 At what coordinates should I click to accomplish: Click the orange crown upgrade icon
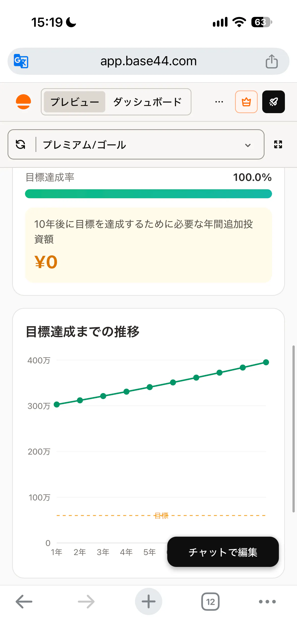click(x=246, y=102)
